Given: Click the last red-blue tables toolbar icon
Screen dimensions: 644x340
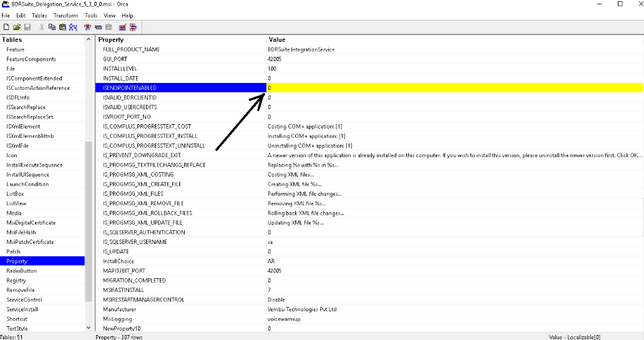Looking at the screenshot, I should pyautogui.click(x=133, y=27).
